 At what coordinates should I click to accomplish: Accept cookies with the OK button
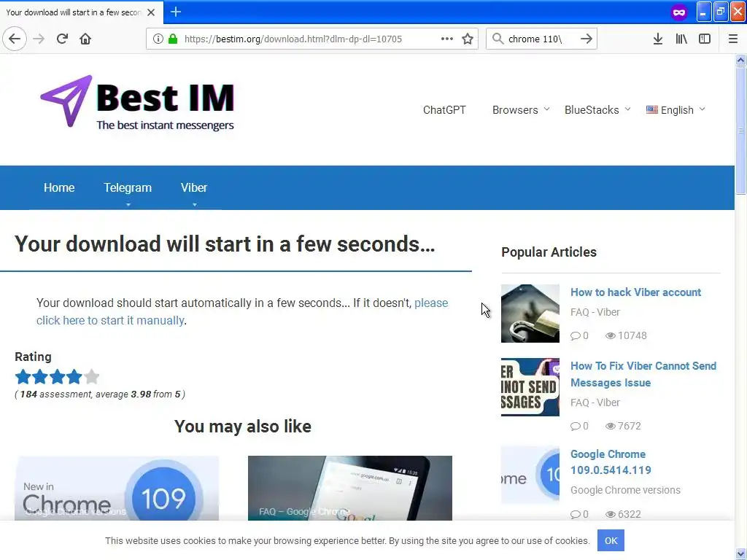(x=611, y=540)
